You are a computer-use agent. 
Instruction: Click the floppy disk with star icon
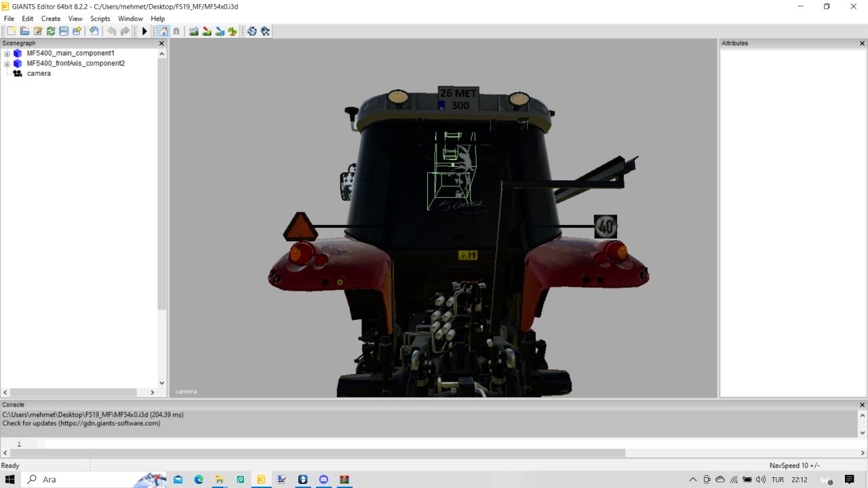click(x=77, y=31)
